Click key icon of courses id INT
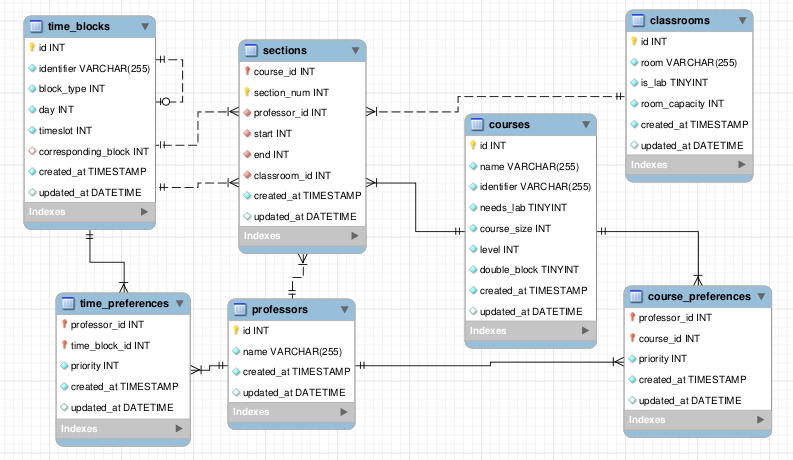This screenshot has width=793, height=460. click(x=473, y=145)
